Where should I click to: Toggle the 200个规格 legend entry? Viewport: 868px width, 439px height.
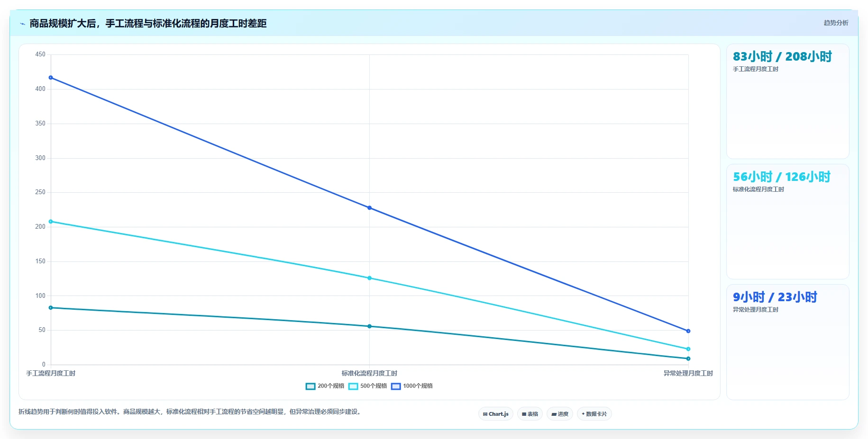tap(325, 386)
